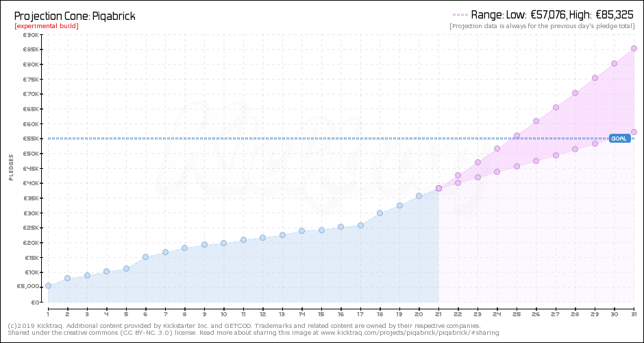Click the '5' x-axis day label

coord(126,315)
